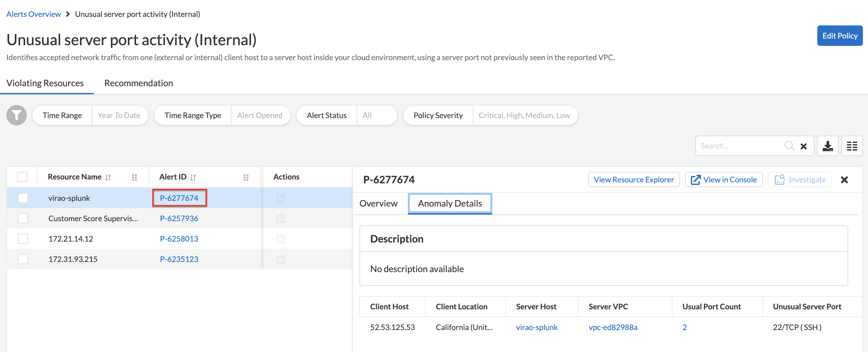The width and height of the screenshot is (868, 352).
Task: Open the column picker icon
Action: tap(851, 146)
